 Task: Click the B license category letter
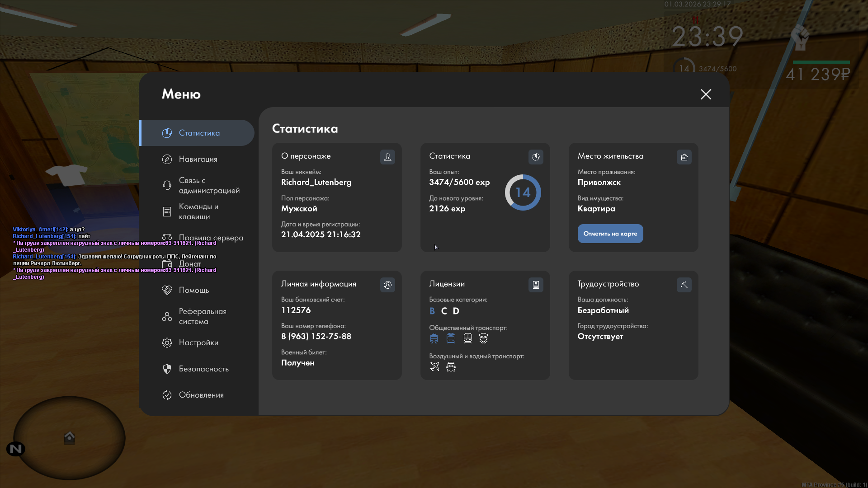tap(432, 311)
